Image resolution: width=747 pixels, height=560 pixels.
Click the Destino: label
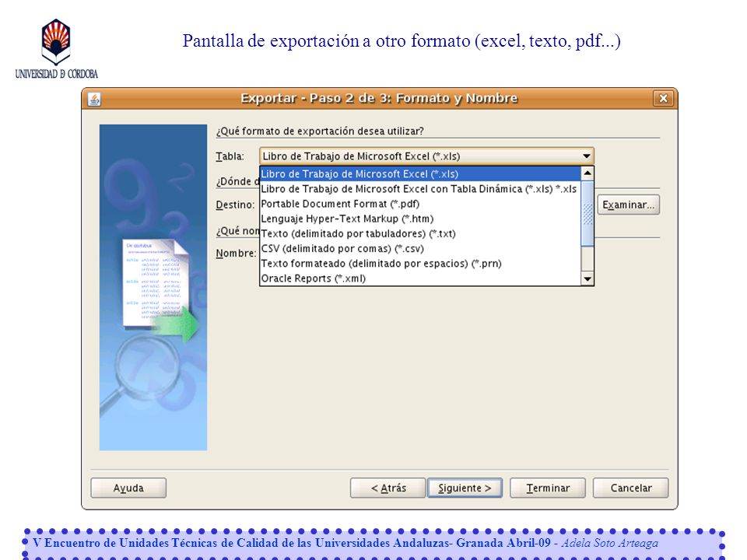click(235, 205)
